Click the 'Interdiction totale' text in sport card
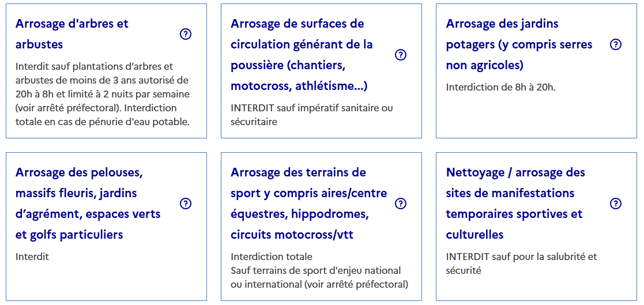The width and height of the screenshot is (644, 305). [x=272, y=257]
